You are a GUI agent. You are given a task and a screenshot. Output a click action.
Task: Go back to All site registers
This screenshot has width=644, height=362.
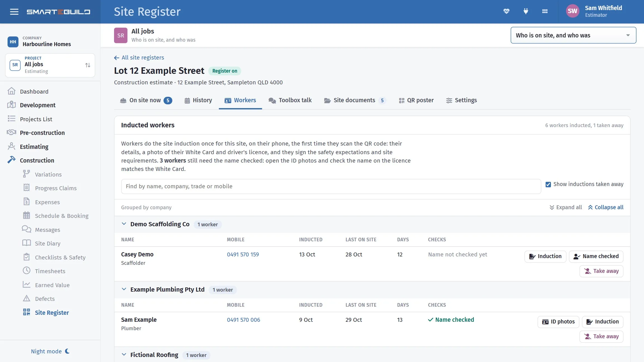(139, 58)
